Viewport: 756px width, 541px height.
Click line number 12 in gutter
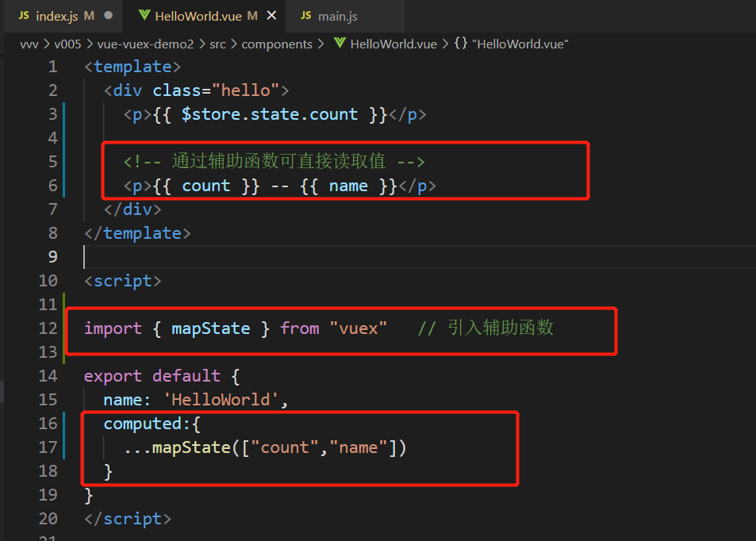48,328
